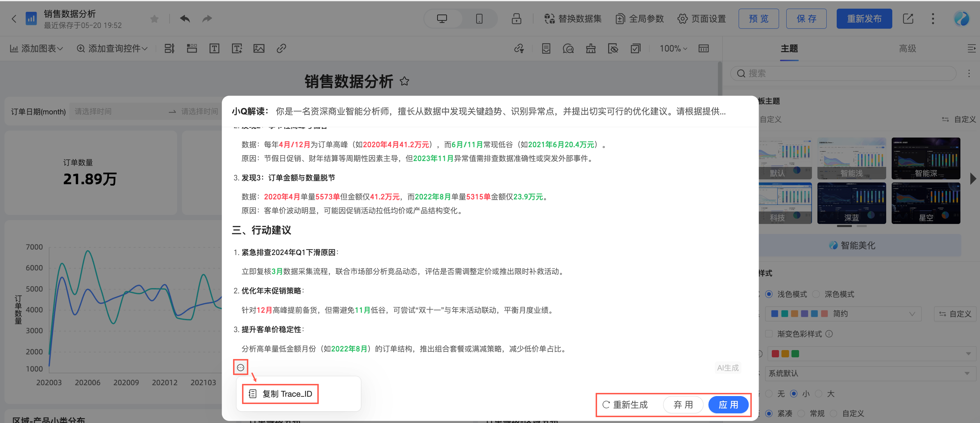Select 深色模式 radio button
This screenshot has width=980, height=423.
pyautogui.click(x=816, y=294)
